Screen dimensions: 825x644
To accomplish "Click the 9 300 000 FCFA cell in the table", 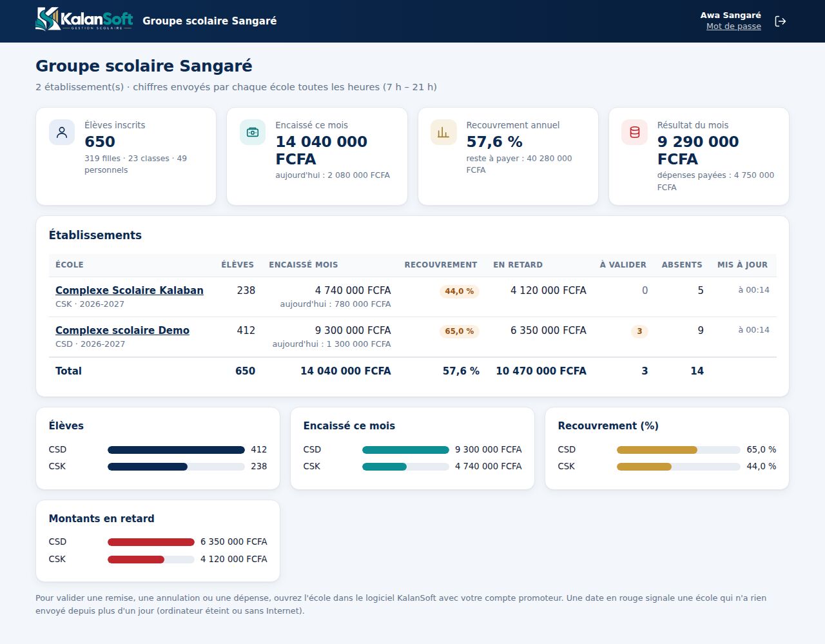I will 353,330.
